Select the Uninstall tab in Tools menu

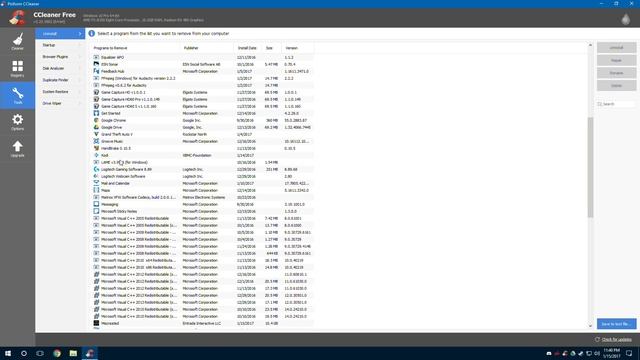click(60, 33)
